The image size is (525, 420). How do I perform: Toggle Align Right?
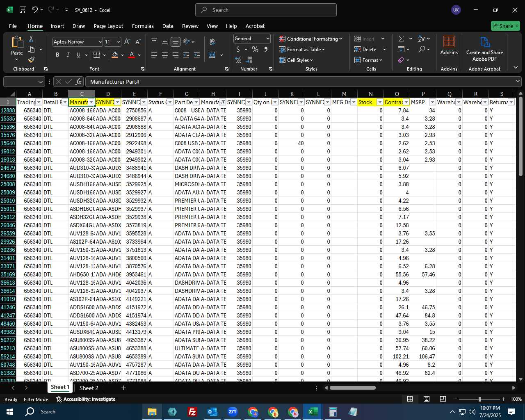[x=176, y=55]
